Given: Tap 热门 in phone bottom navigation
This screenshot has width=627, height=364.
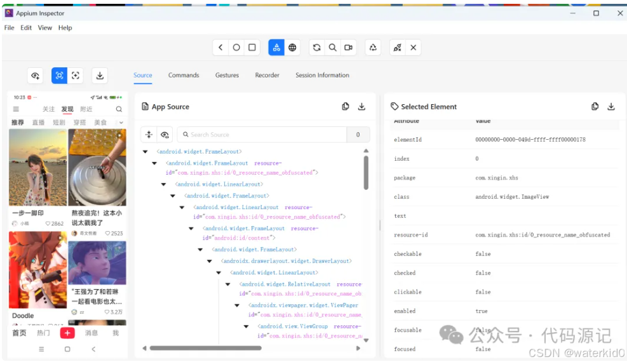Looking at the screenshot, I should [43, 333].
